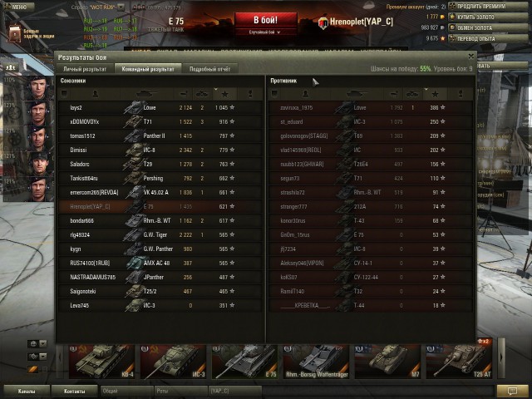Screen dimensions: 532x399
Task: Sort enemies by squad icon column
Action: [274, 94]
